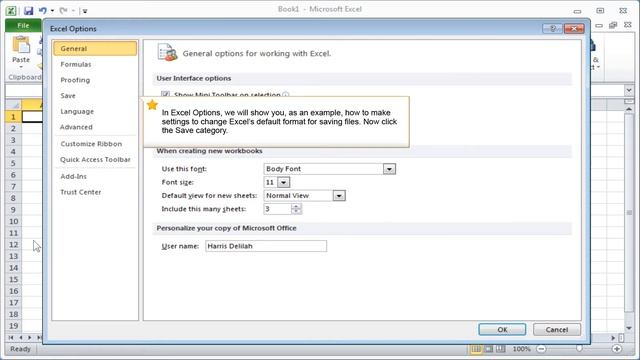
Task: Click the zoom slider handle
Action: (x=579, y=349)
